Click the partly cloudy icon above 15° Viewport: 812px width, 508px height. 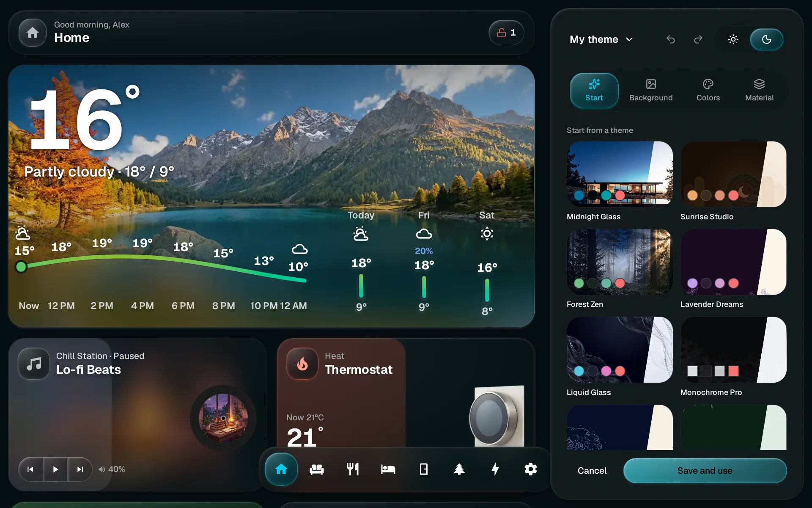(x=23, y=233)
